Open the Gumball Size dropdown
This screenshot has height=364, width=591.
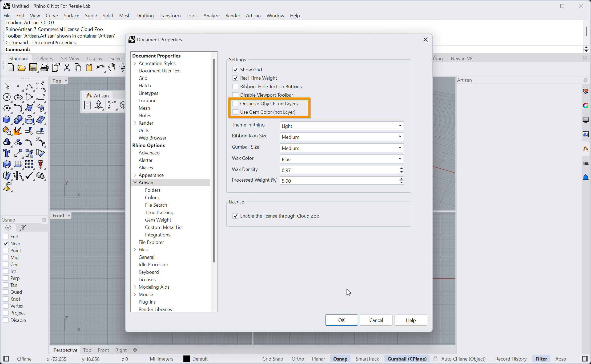click(x=342, y=148)
